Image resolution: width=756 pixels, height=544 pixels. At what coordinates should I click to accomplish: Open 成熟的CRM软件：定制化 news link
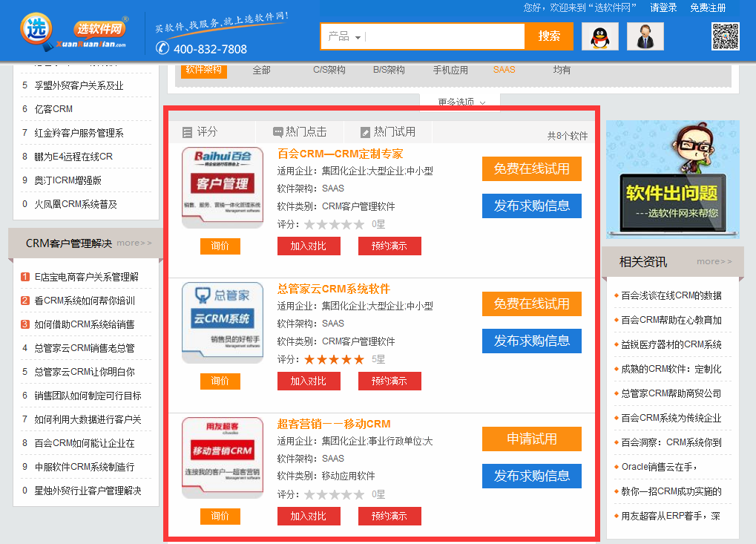point(671,369)
